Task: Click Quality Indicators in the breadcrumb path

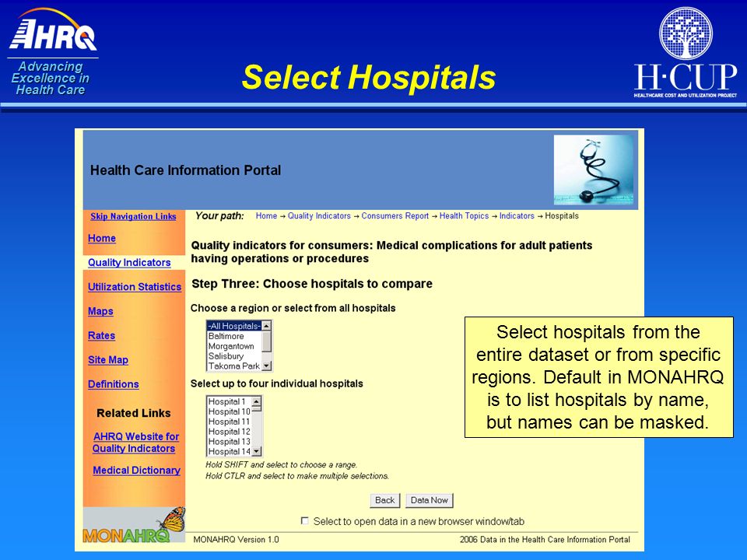Action: coord(319,215)
